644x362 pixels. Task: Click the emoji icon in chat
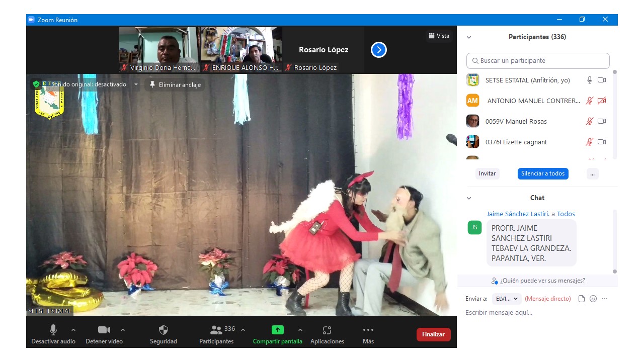point(593,299)
